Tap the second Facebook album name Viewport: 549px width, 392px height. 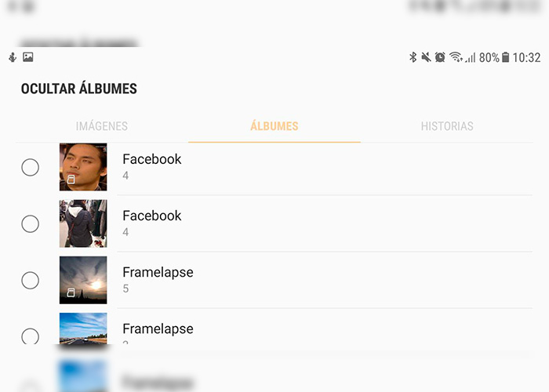pos(152,216)
